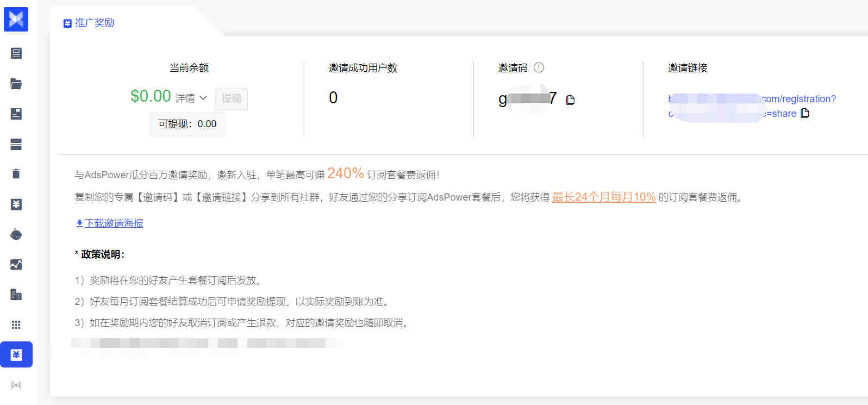Click the invited users count 0
The height and width of the screenshot is (405, 868).
coord(333,98)
